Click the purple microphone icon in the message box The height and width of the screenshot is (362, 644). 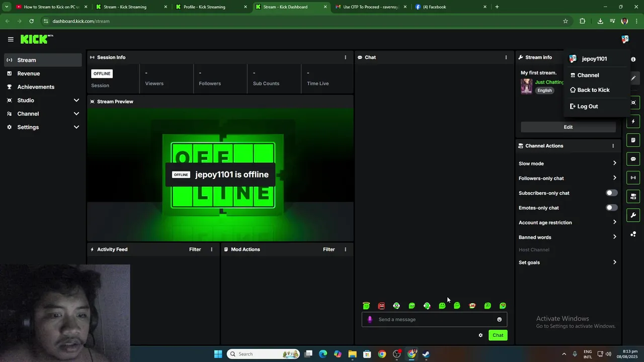(x=370, y=319)
